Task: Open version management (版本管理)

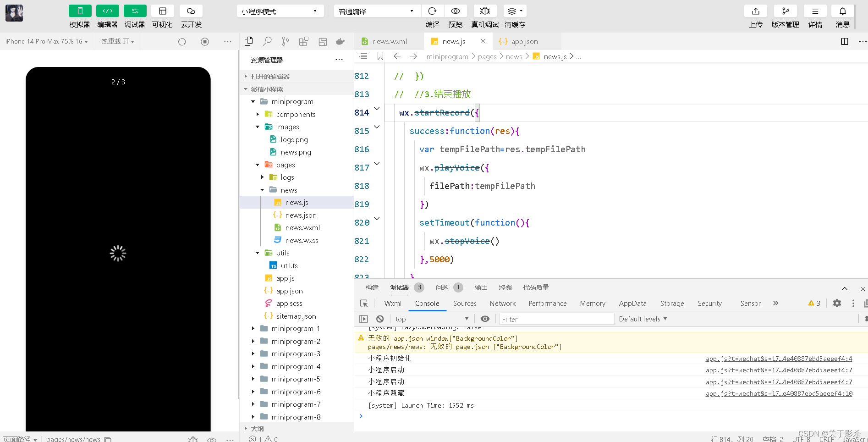Action: coord(786,11)
